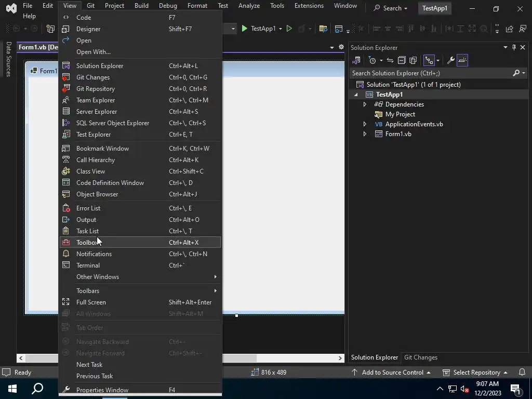Viewport: 532px width, 399px height.
Task: Click Collapse All icon in Solution Explorer
Action: point(402,60)
